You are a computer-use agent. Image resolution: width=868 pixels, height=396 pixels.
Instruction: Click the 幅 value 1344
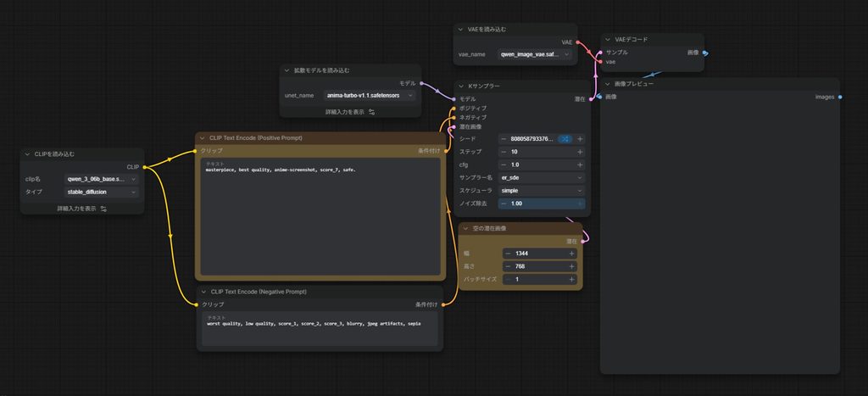(540, 253)
